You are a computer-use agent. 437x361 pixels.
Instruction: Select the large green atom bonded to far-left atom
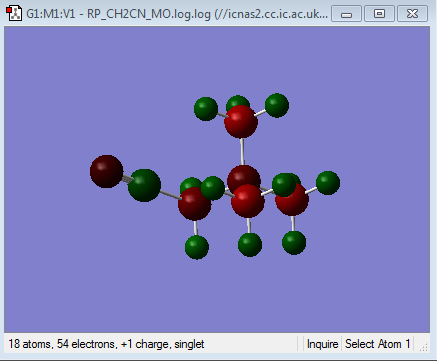point(144,185)
